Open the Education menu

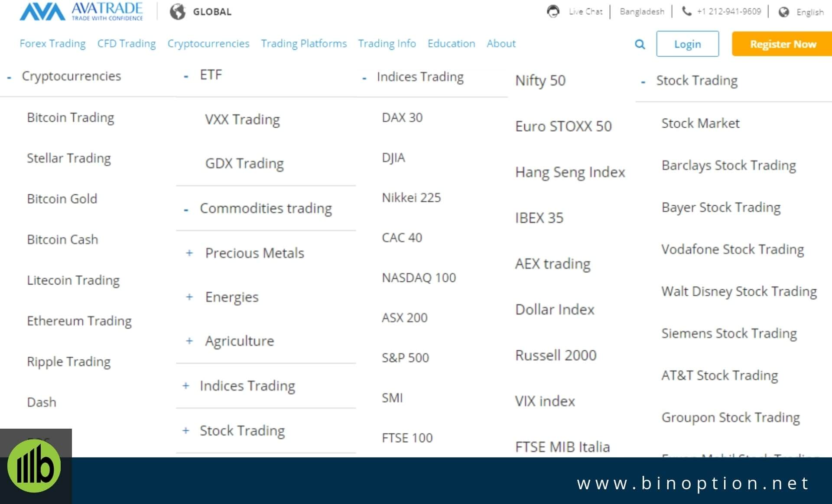451,44
